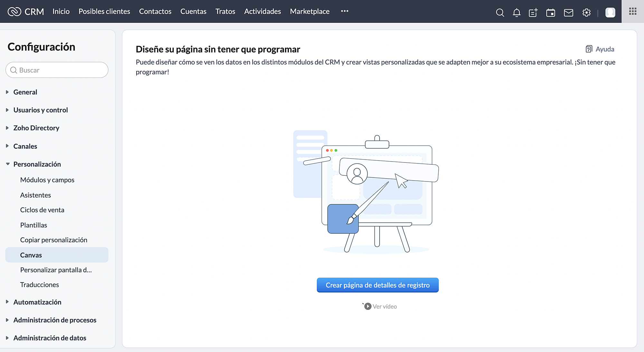Click Crear página de detalles de registro button
644x352 pixels.
point(378,285)
